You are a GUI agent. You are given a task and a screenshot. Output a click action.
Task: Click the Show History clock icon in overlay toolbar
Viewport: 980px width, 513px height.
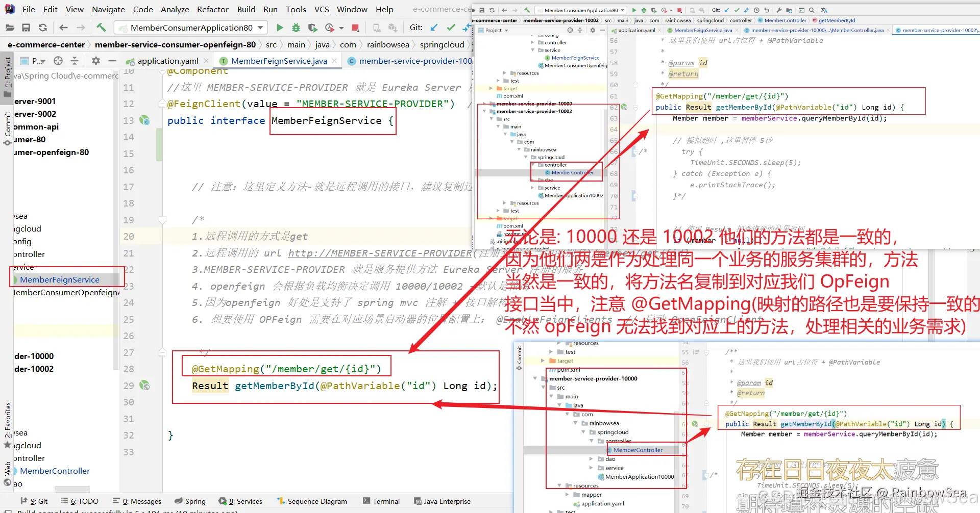[x=756, y=10]
